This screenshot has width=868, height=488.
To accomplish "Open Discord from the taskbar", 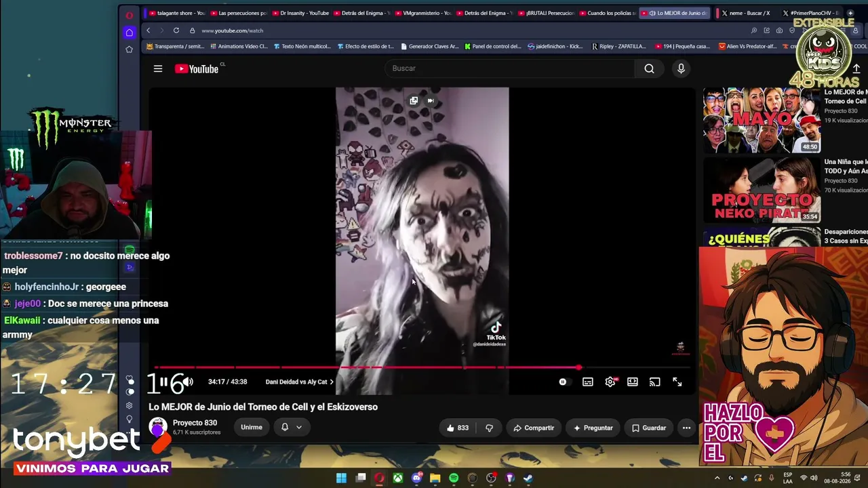I will (x=417, y=478).
